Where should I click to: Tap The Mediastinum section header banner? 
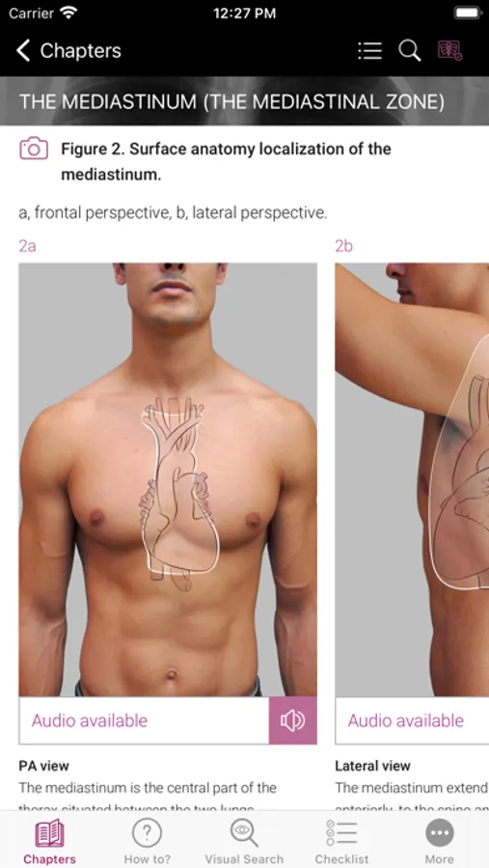[244, 101]
